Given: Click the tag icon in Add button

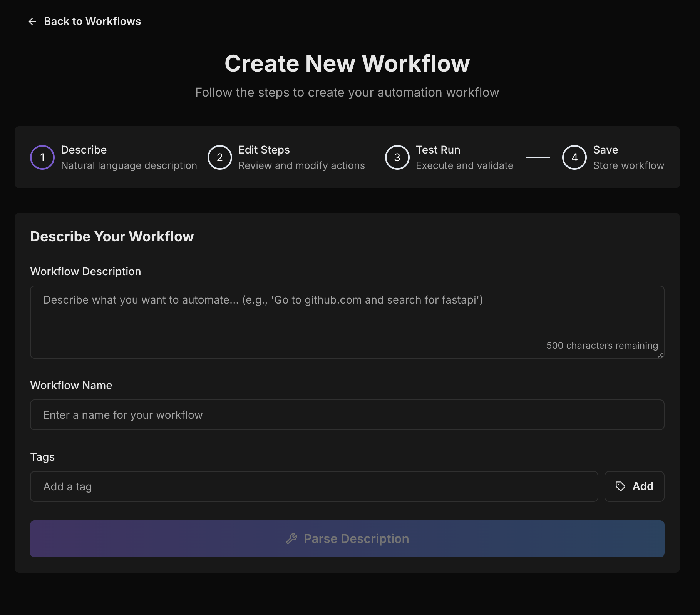Looking at the screenshot, I should point(620,486).
